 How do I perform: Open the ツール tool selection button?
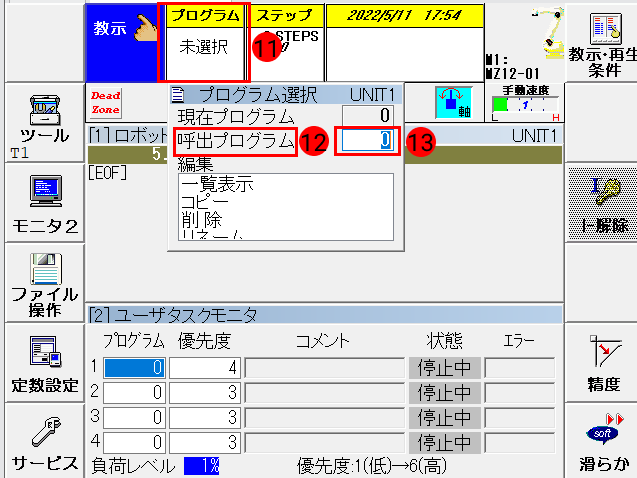pyautogui.click(x=44, y=123)
